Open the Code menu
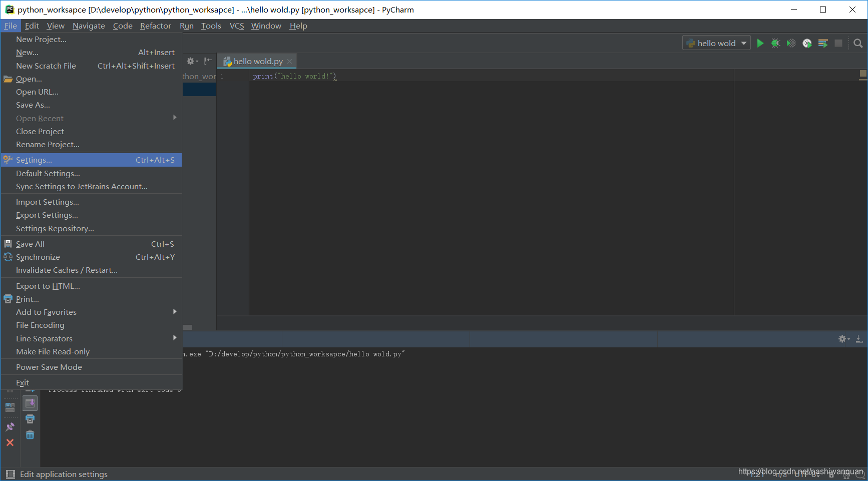The height and width of the screenshot is (481, 868). 123,26
